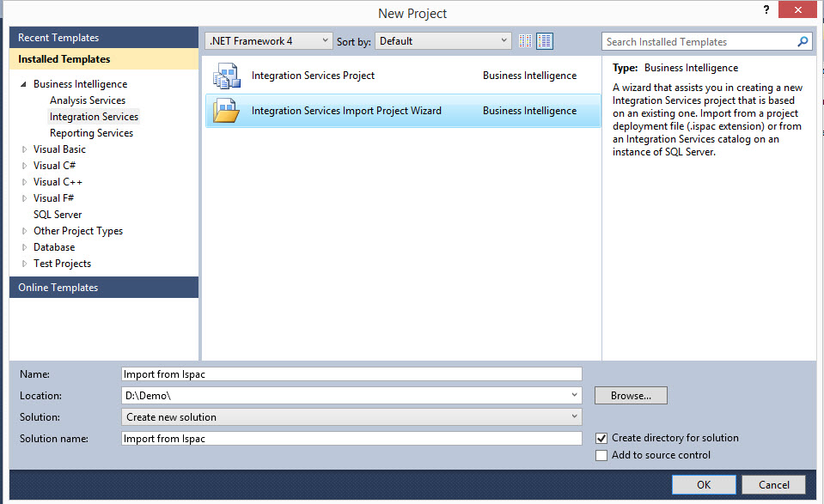Open the Location dropdown
Screen dimensions: 824x504
click(x=576, y=395)
